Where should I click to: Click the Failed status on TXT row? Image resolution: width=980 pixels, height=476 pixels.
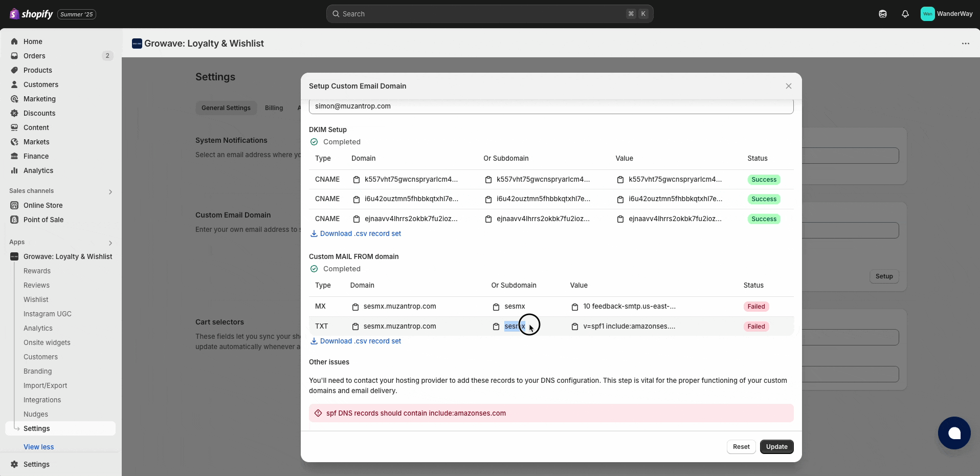pyautogui.click(x=756, y=327)
